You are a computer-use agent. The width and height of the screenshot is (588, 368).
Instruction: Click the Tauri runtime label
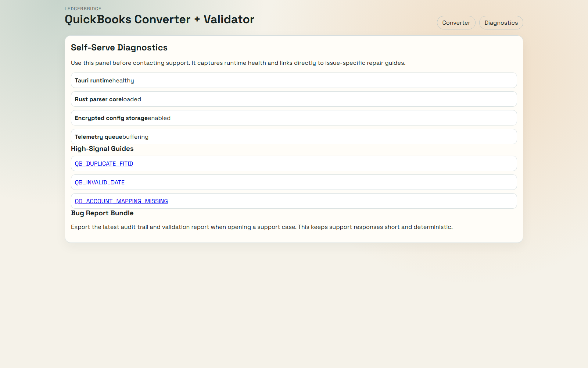click(93, 81)
